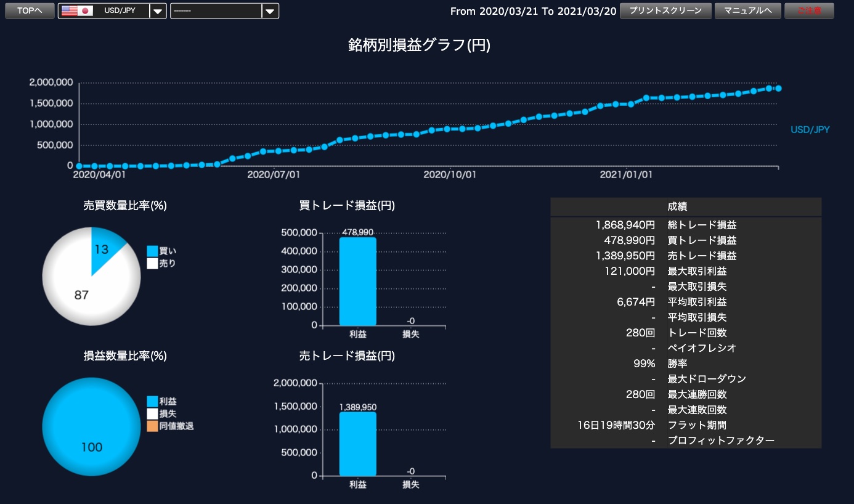The image size is (854, 504).
Task: Click the 最大取引損失 row label
Action: 697,287
